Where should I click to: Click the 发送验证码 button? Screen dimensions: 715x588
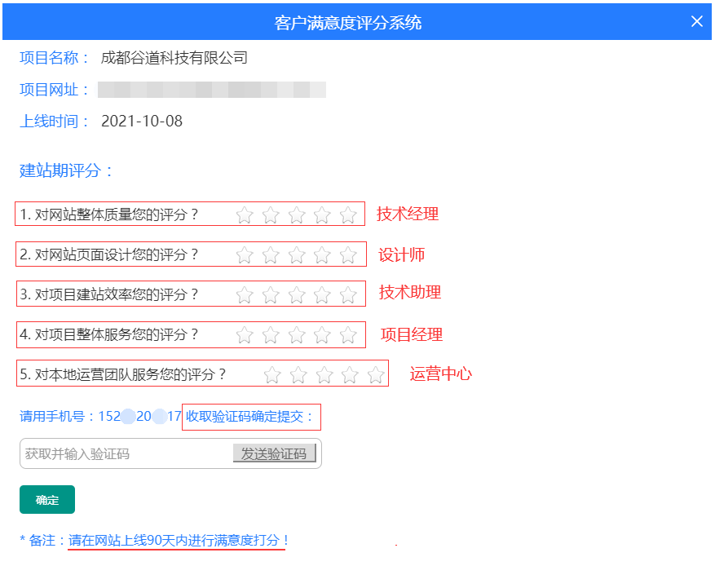(274, 454)
